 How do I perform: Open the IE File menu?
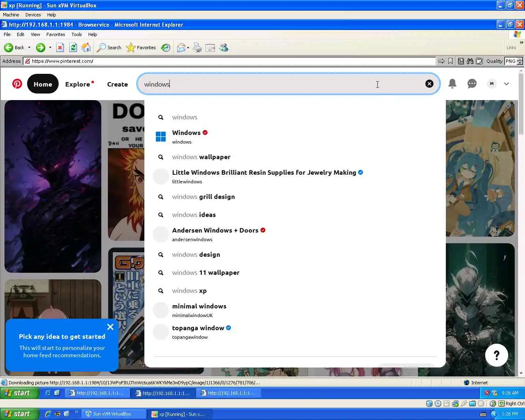coord(7,34)
